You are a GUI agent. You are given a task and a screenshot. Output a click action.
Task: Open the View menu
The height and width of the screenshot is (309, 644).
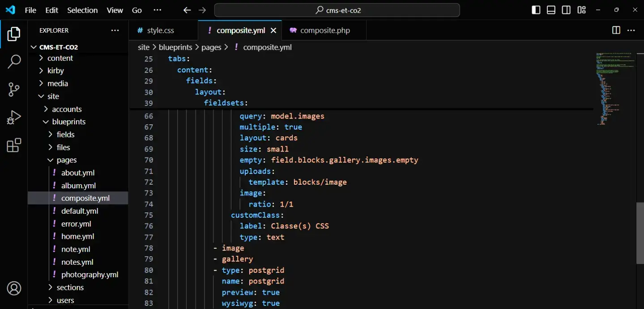[x=115, y=10]
